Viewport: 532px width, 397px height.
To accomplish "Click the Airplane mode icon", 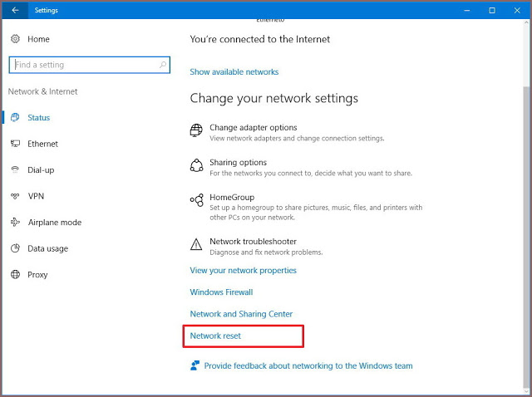I will [15, 223].
